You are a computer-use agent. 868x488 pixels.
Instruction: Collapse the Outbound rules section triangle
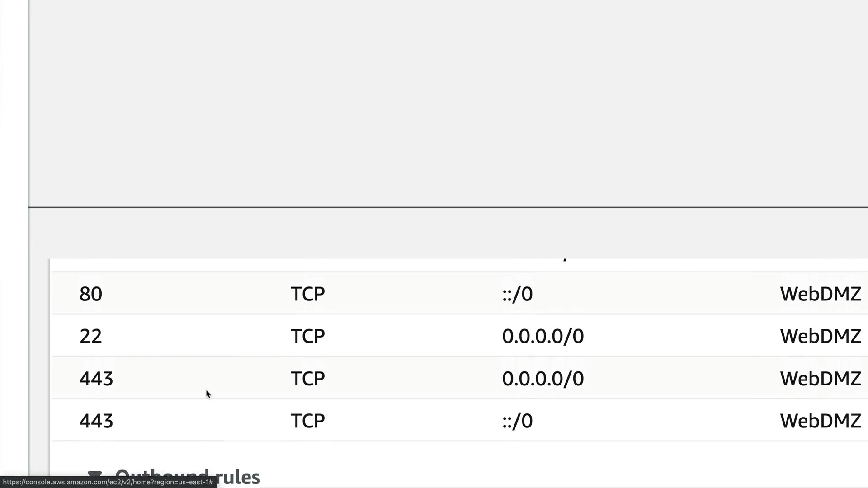pos(94,474)
